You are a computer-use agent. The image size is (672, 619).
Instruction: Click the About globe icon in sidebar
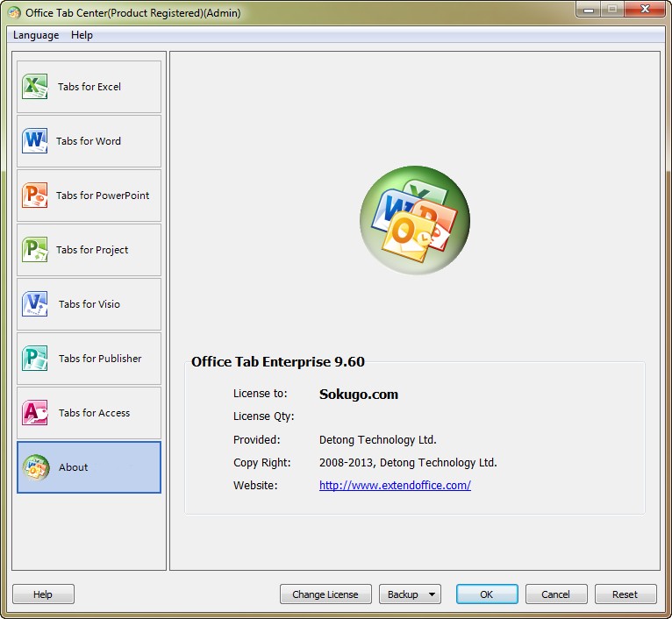tap(36, 467)
